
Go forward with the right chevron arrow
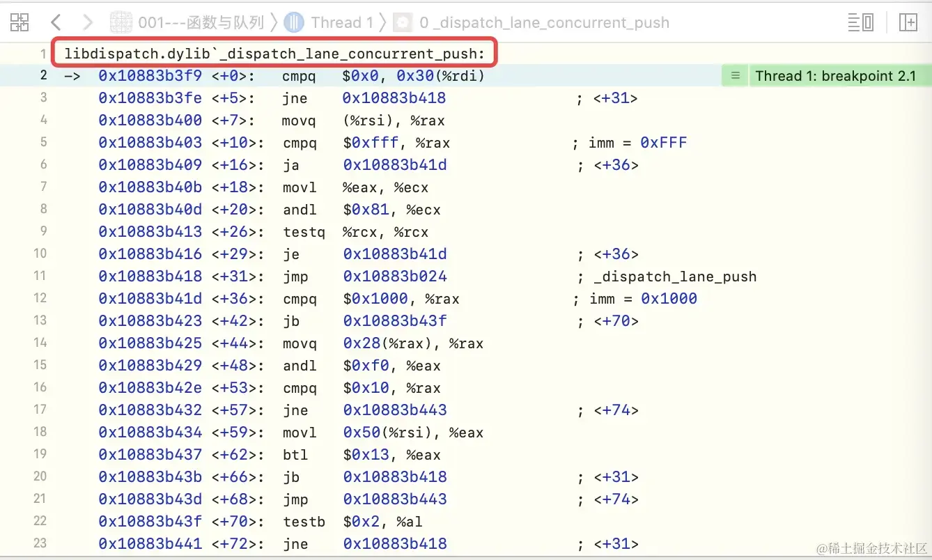coord(88,22)
